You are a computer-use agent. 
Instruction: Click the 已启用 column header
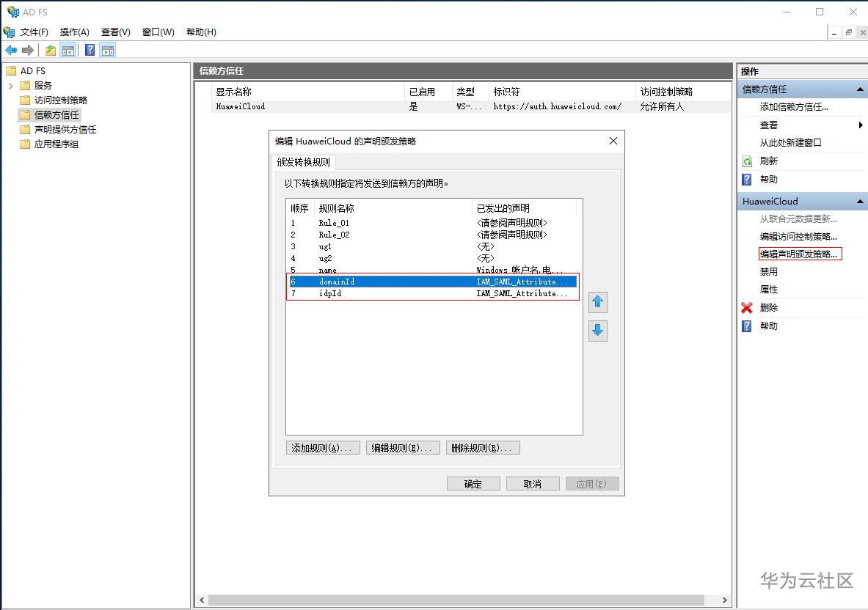point(428,92)
